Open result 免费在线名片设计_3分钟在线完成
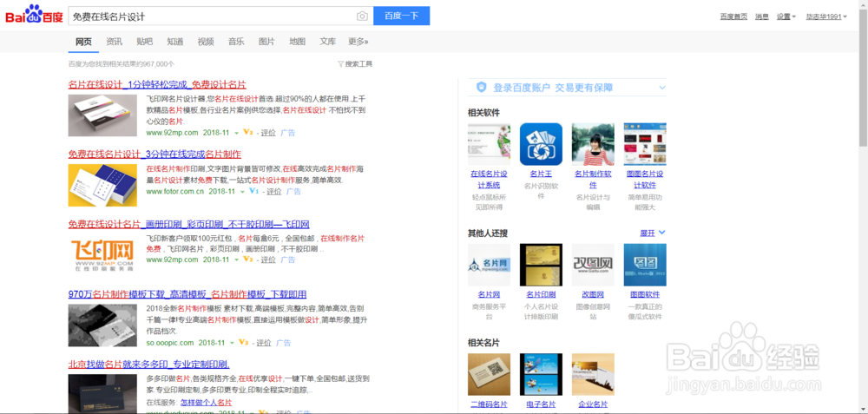This screenshot has height=414, width=868. [x=155, y=154]
